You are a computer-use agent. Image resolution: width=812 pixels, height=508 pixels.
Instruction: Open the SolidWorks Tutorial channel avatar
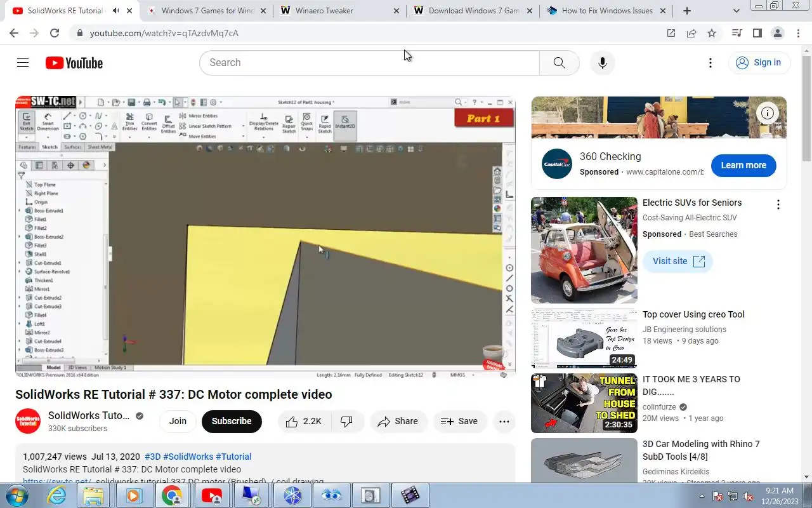28,421
